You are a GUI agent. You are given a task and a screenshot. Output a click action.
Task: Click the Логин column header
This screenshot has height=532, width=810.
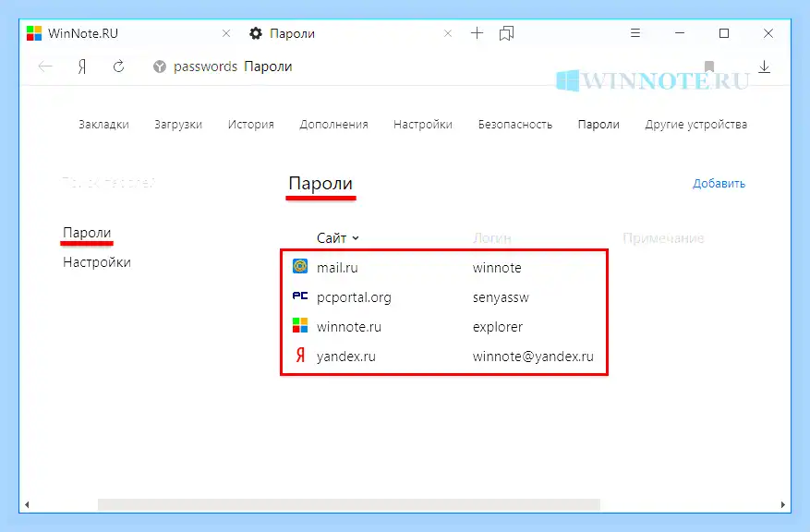pos(491,238)
